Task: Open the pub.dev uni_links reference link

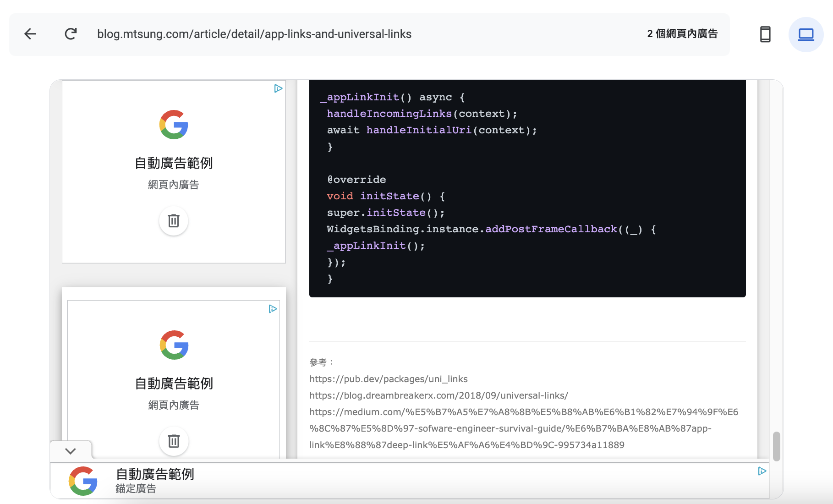Action: pyautogui.click(x=388, y=379)
